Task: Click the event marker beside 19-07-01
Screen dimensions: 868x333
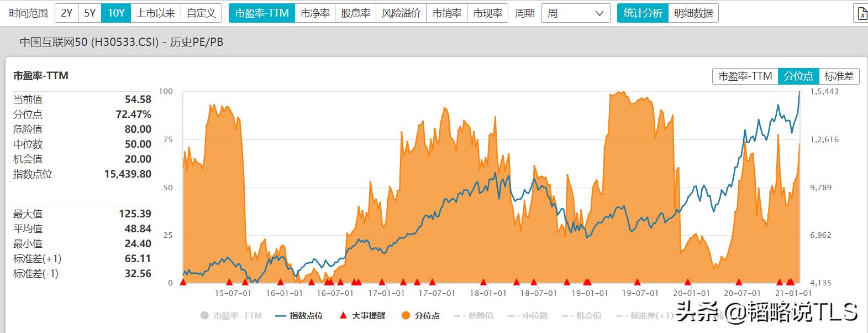Action: point(637,282)
